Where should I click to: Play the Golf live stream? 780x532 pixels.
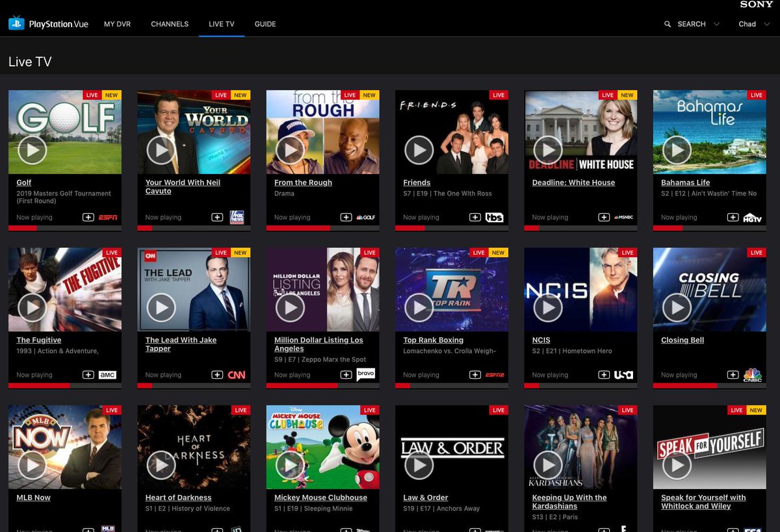point(32,150)
